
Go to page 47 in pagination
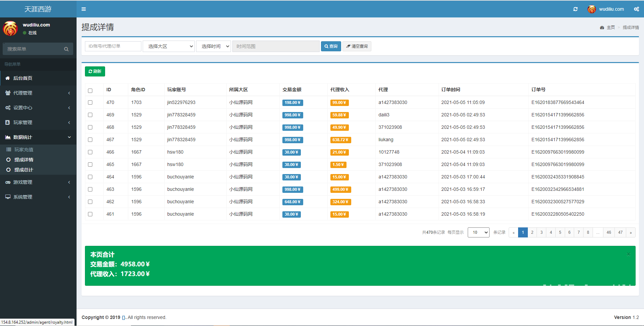(x=620, y=232)
